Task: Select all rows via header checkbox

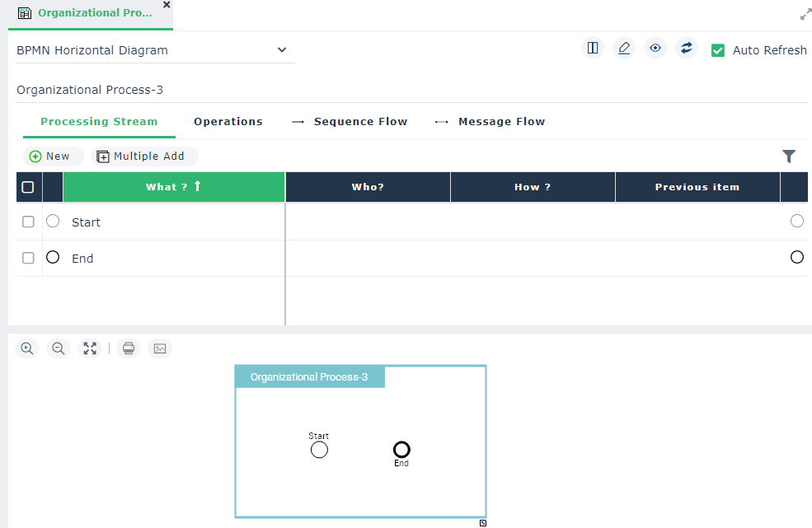Action: 28,187
